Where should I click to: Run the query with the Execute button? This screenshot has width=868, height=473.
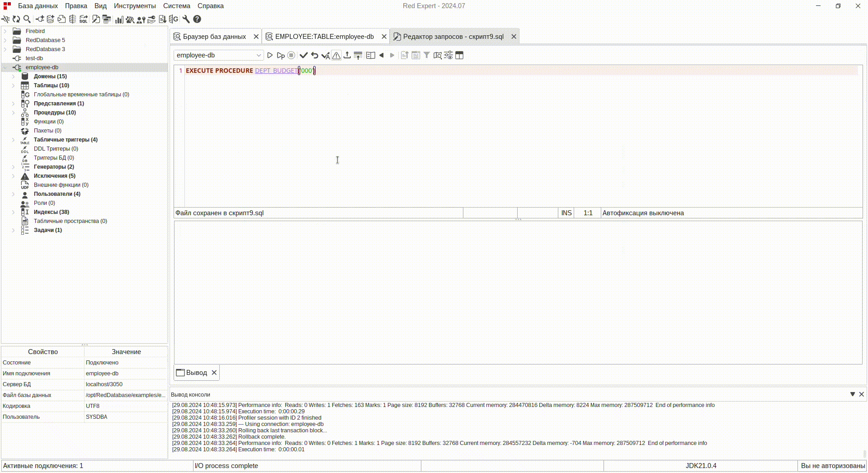pos(270,55)
